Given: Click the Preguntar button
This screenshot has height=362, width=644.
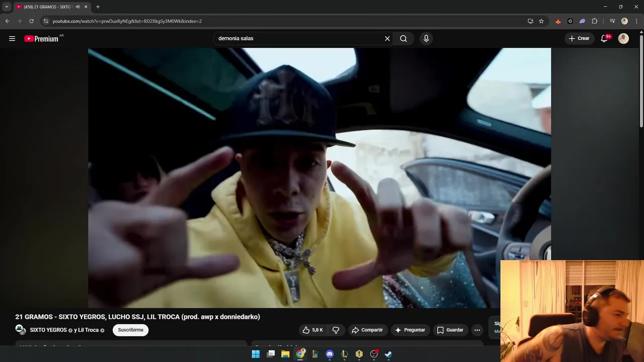Looking at the screenshot, I should tap(410, 330).
